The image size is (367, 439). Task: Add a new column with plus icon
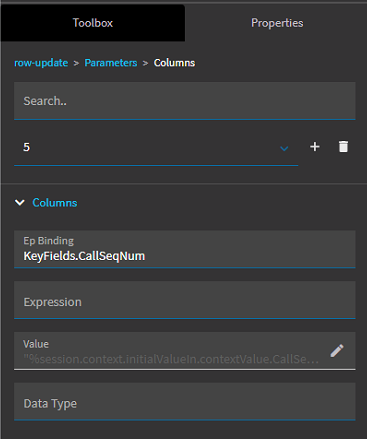click(315, 147)
